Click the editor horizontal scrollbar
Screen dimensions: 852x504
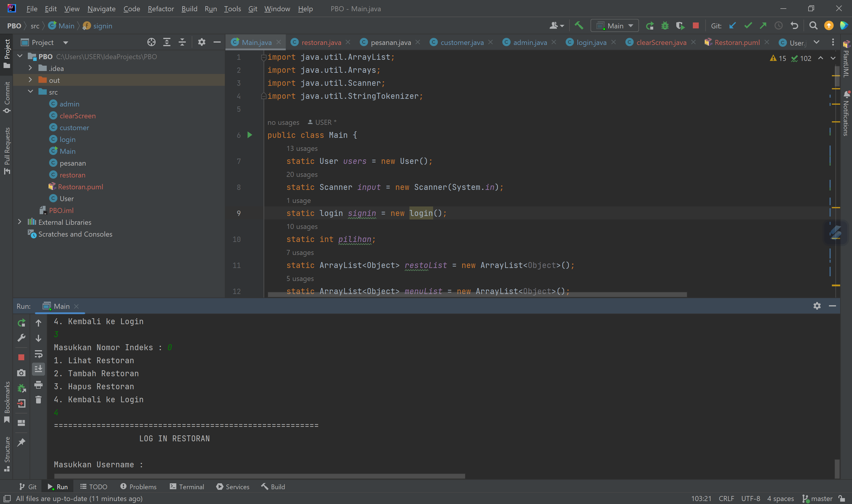coord(477,295)
